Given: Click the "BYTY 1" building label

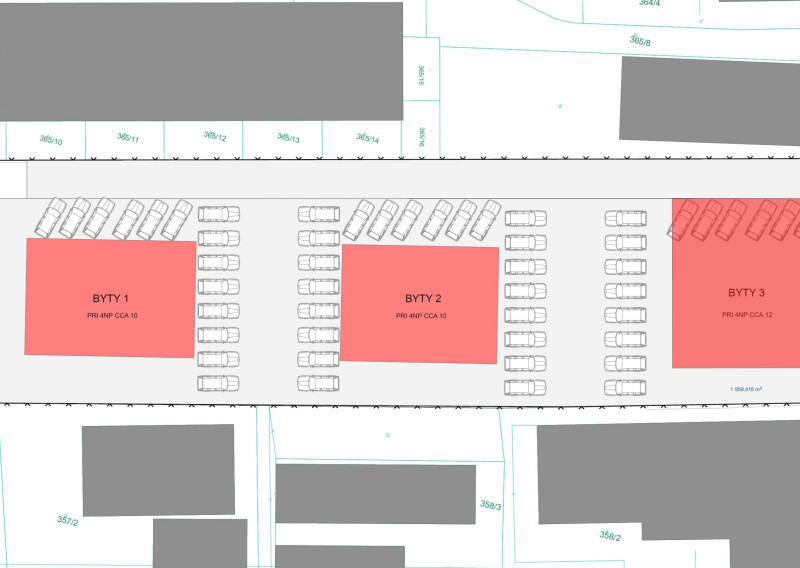Looking at the screenshot, I should tap(110, 299).
